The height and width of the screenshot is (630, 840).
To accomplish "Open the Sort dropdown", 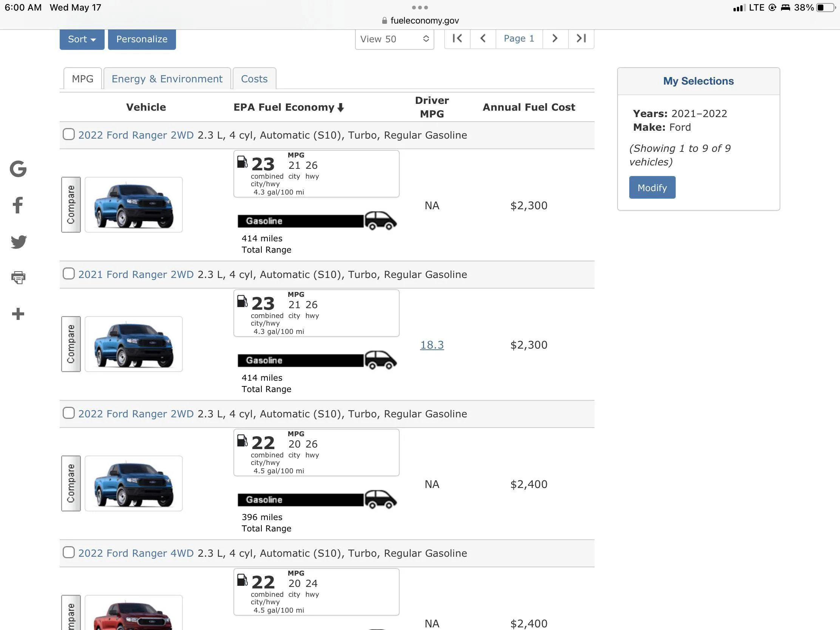I will click(x=82, y=39).
